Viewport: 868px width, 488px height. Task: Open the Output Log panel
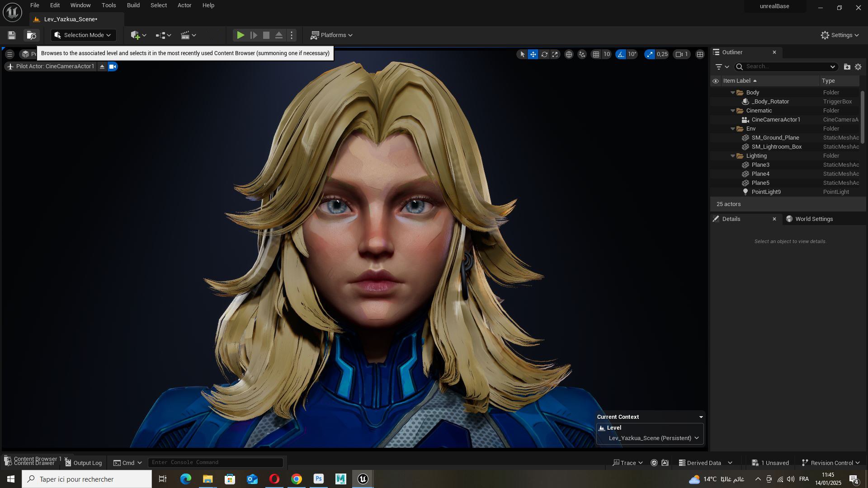coord(84,463)
